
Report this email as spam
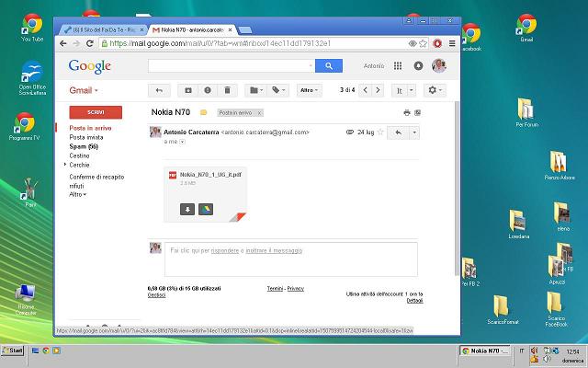tap(208, 90)
